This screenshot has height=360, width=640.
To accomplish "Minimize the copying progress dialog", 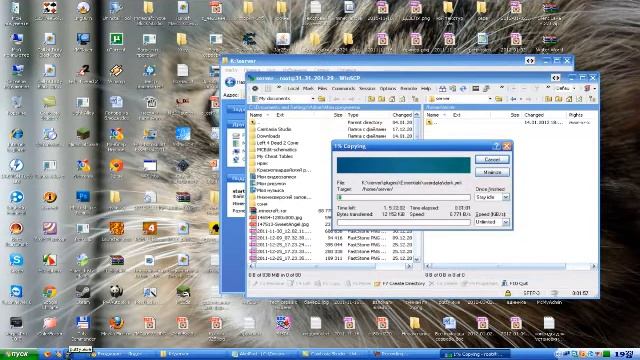I will coord(492,173).
